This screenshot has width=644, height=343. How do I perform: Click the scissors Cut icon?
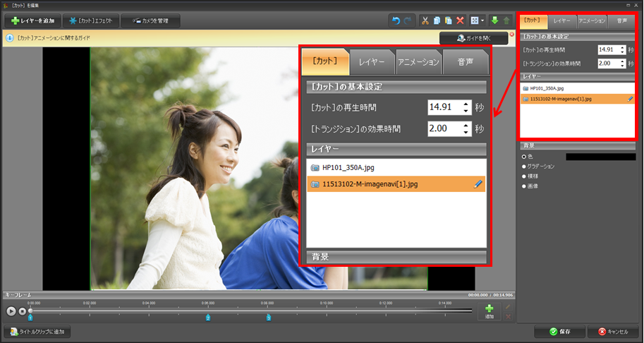point(425,21)
